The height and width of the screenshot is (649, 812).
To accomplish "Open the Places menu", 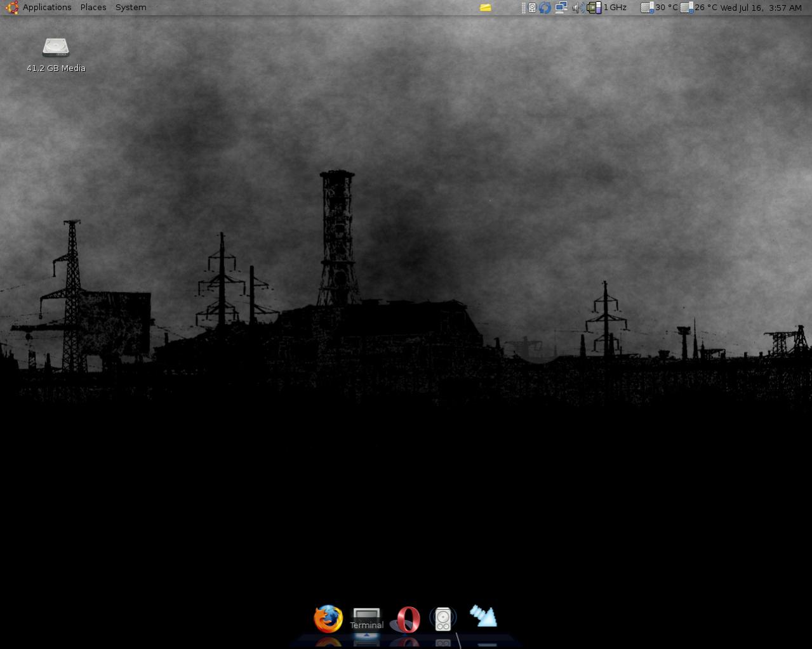I will 93,8.
